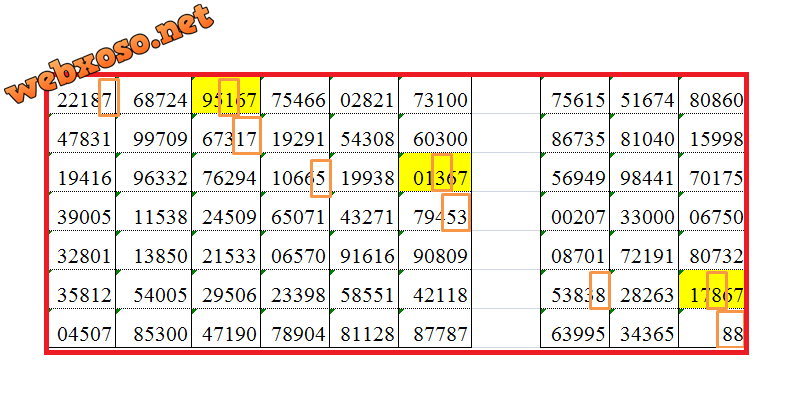Select the cell with number 63995

(x=575, y=328)
